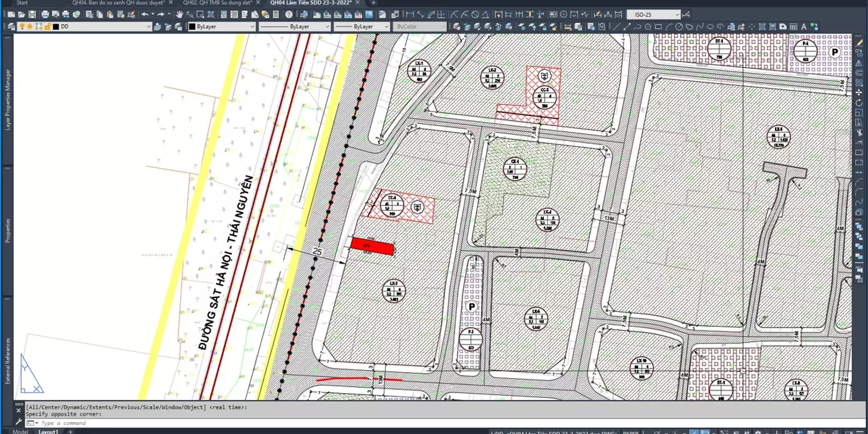The height and width of the screenshot is (434, 868).
Task: Click the black ByLayer color swatch
Action: (x=192, y=27)
